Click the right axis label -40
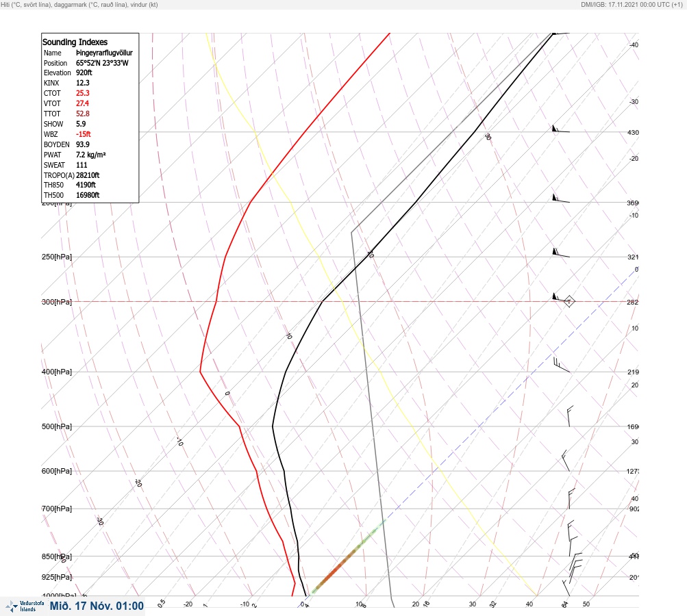This screenshot has height=616, width=687. tap(634, 44)
